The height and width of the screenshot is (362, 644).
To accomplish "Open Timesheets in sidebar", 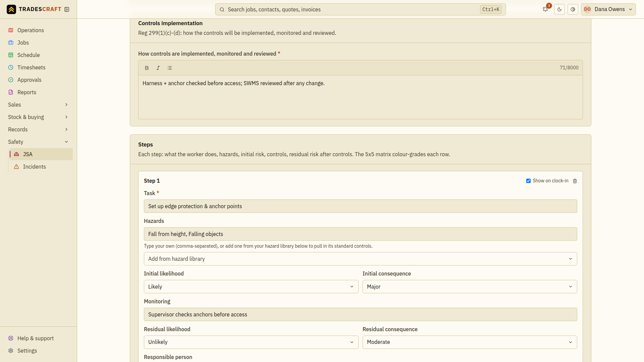I will (38, 67).
